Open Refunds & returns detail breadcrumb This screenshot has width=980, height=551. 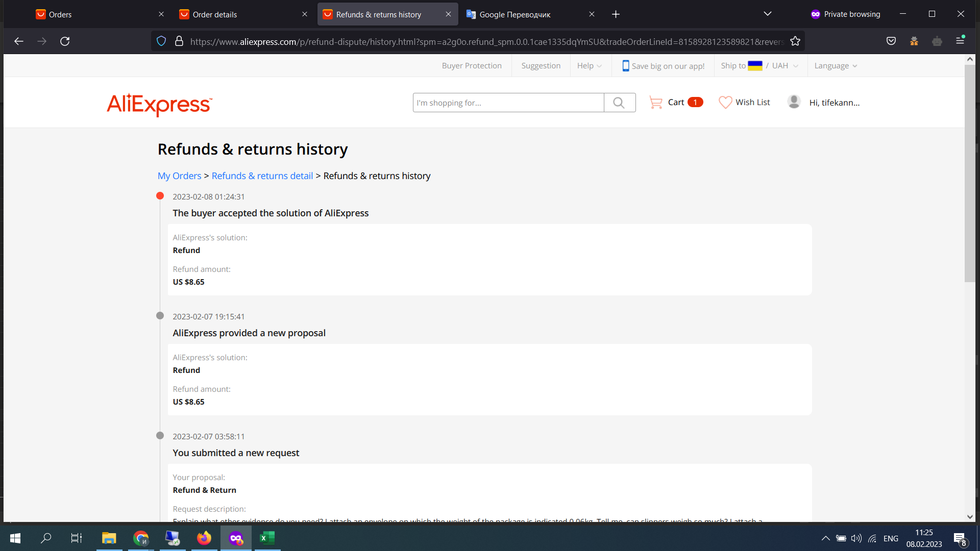(x=262, y=176)
